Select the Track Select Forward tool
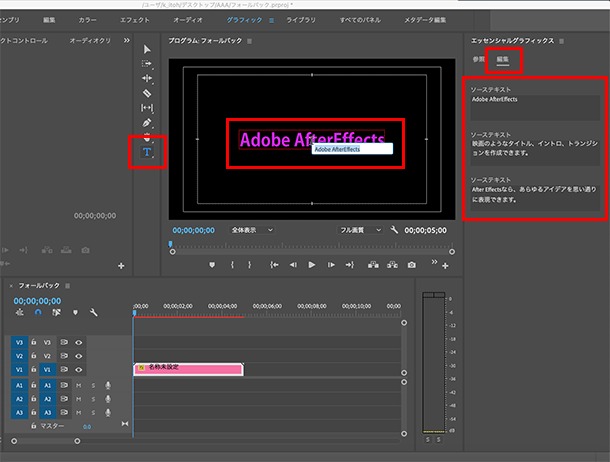The width and height of the screenshot is (610, 462). pyautogui.click(x=147, y=64)
